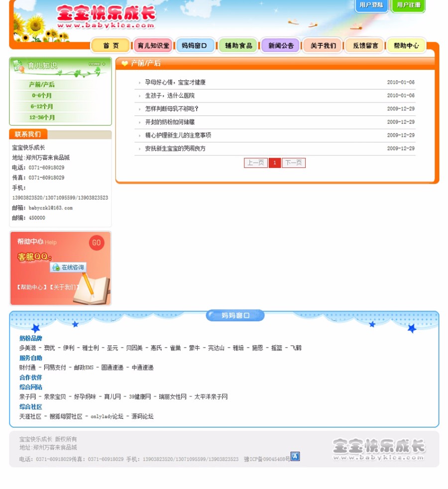The height and width of the screenshot is (489, 448).
Task: Open the 邮政EMS service link
Action: (84, 367)
